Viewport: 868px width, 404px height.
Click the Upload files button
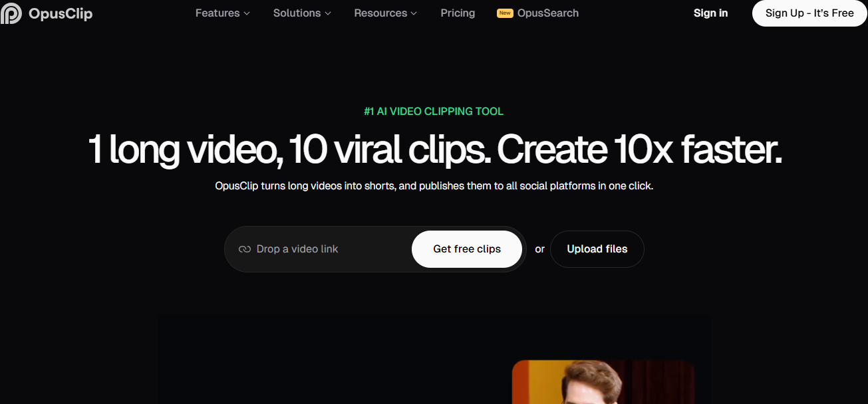(597, 249)
